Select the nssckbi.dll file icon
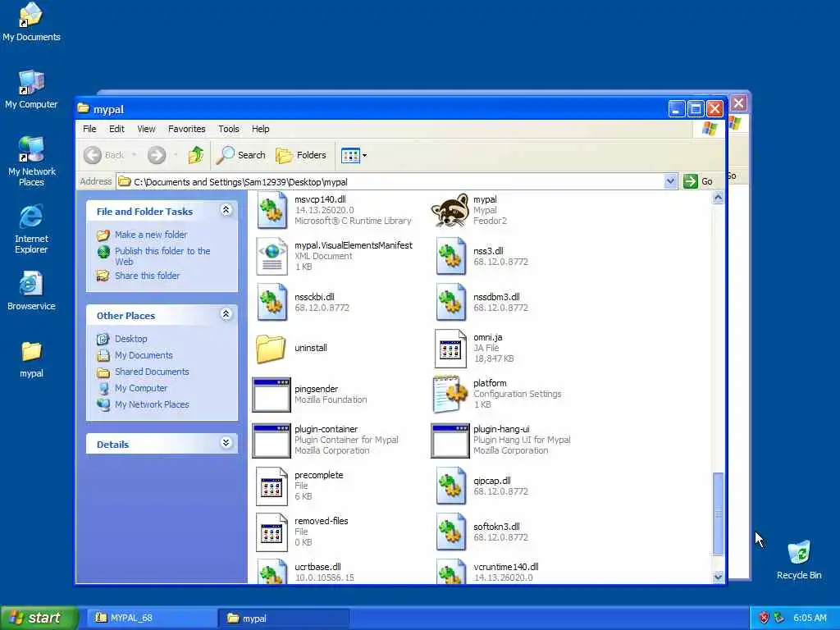Screen dimensions: 840x630 272,302
